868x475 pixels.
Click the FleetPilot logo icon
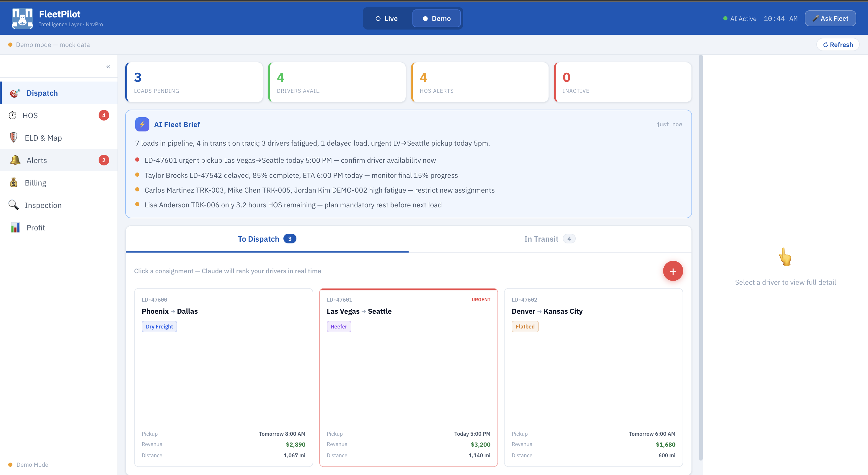pyautogui.click(x=22, y=18)
